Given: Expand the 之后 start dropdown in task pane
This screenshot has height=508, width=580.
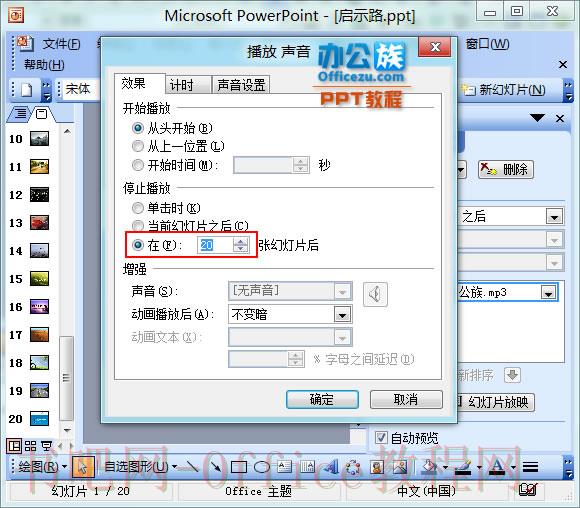Looking at the screenshot, I should coord(554,216).
